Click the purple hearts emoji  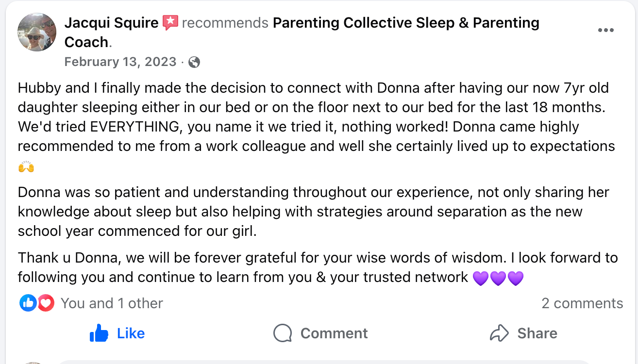[498, 278]
